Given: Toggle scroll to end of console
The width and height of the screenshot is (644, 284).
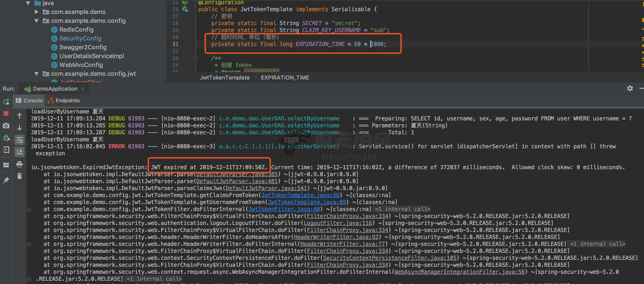Looking at the screenshot, I should 20,152.
